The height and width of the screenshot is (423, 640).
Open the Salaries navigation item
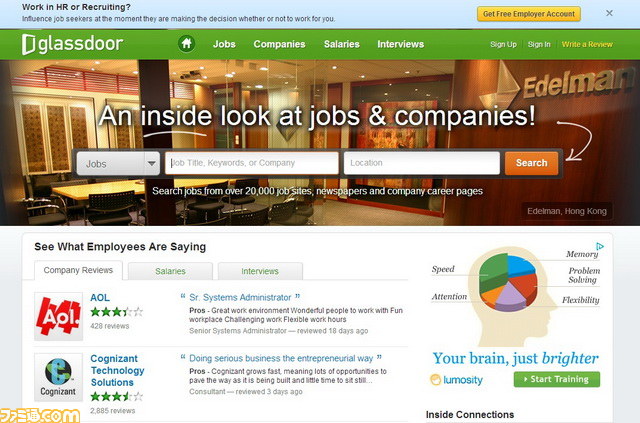click(x=342, y=44)
